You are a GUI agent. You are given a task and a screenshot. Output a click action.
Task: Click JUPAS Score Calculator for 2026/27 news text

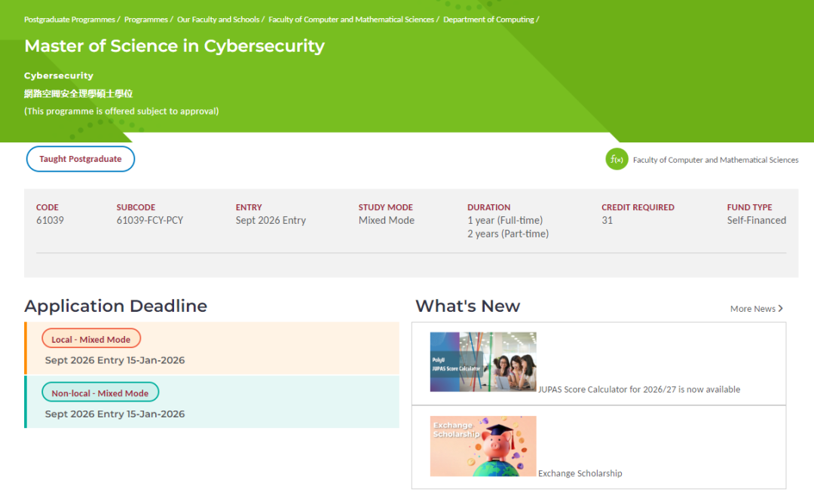pyautogui.click(x=639, y=389)
